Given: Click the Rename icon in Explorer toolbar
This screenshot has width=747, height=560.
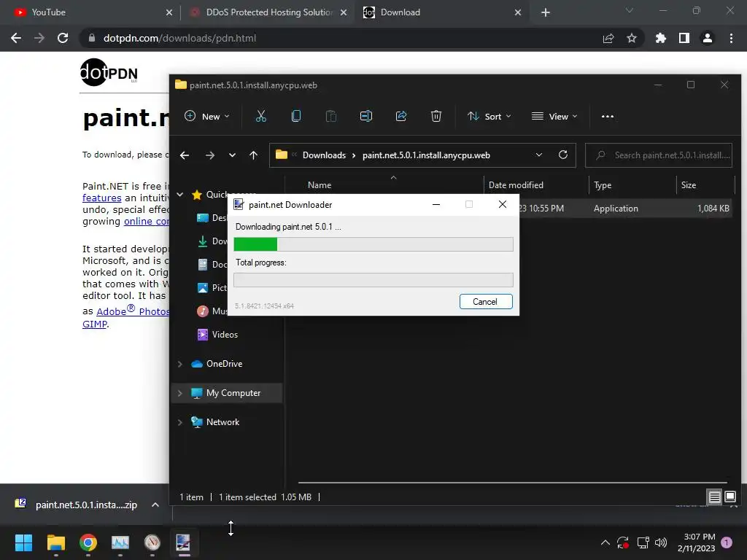Looking at the screenshot, I should [366, 116].
